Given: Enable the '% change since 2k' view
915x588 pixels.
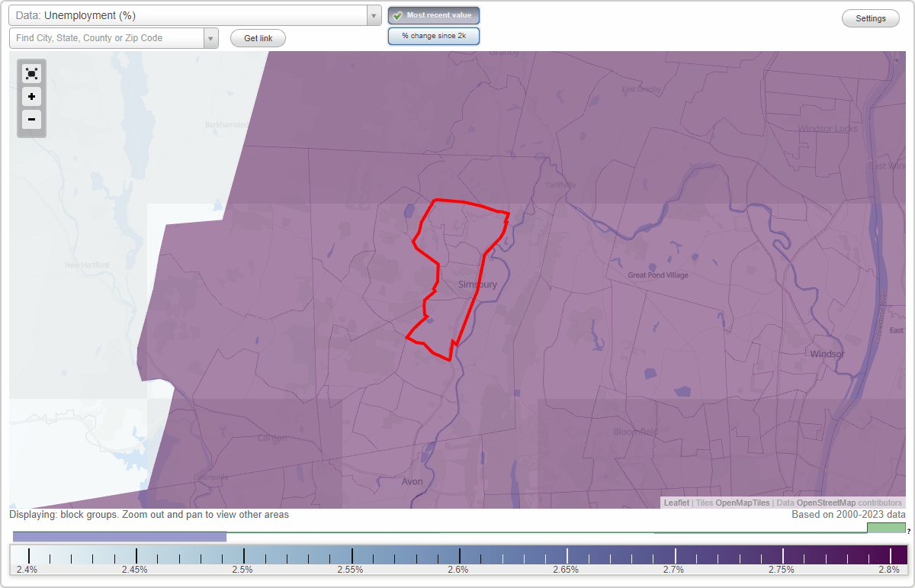Looking at the screenshot, I should tap(434, 35).
